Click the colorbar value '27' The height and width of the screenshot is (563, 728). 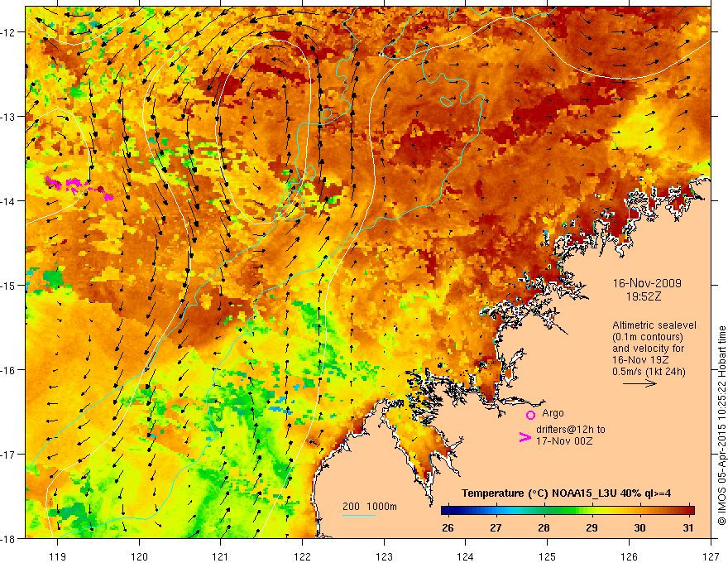496,527
